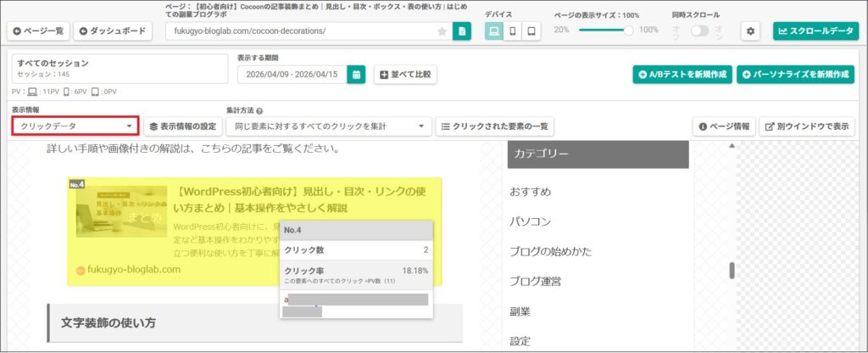Click the セッション：145 text
The height and width of the screenshot is (353, 868).
click(44, 75)
